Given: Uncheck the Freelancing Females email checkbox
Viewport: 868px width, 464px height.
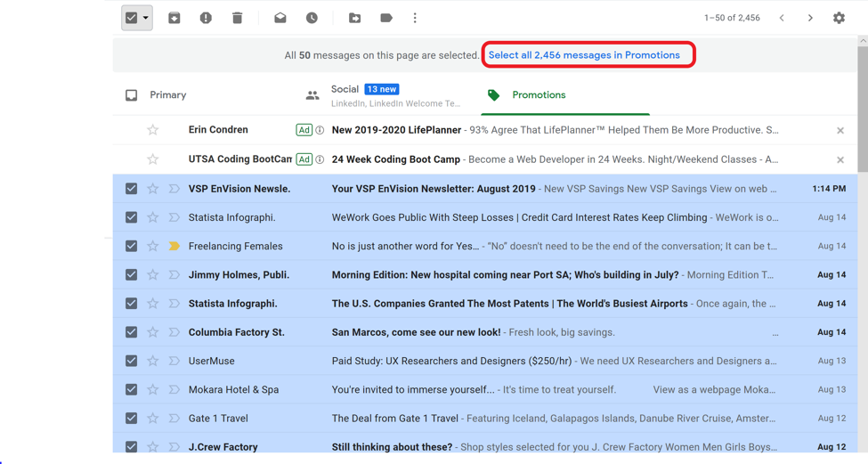Looking at the screenshot, I should (132, 246).
